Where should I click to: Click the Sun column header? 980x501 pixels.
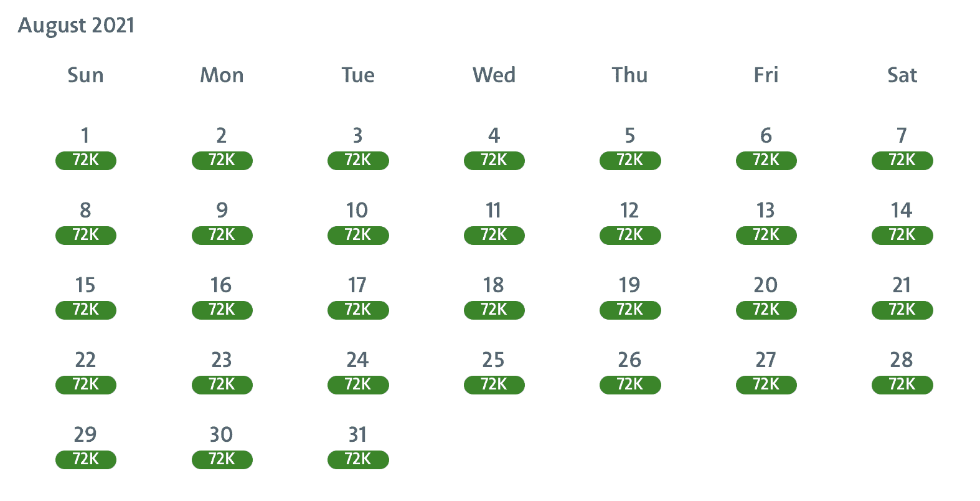coord(85,75)
